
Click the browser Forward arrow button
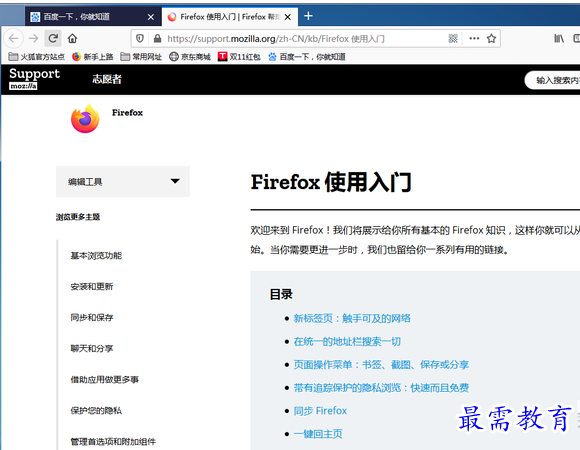(x=34, y=38)
